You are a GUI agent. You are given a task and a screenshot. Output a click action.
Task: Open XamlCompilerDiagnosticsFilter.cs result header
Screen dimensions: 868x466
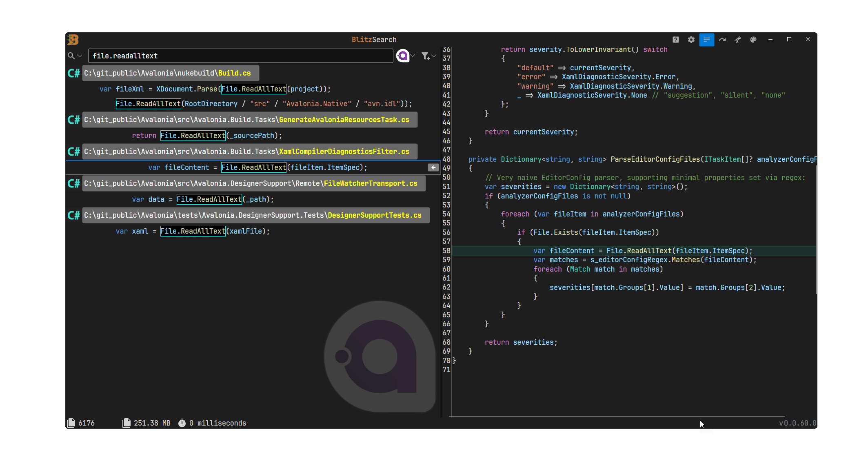[x=250, y=152]
